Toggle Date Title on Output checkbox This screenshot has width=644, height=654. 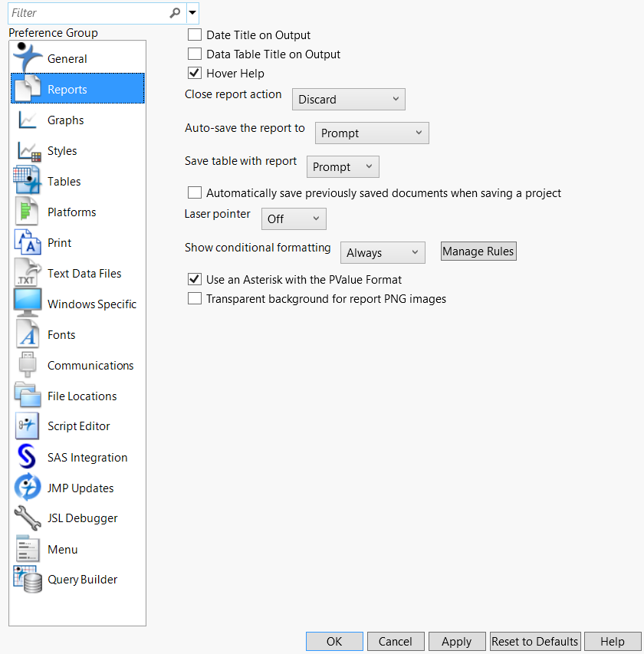195,35
